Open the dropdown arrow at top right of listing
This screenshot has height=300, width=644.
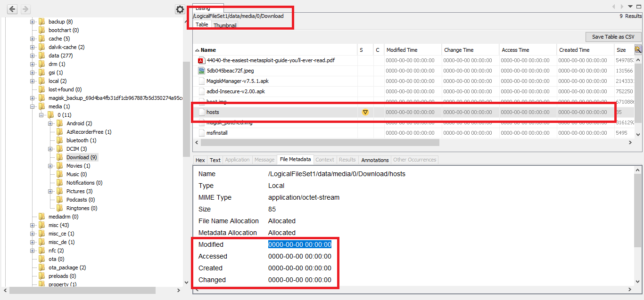point(630,6)
